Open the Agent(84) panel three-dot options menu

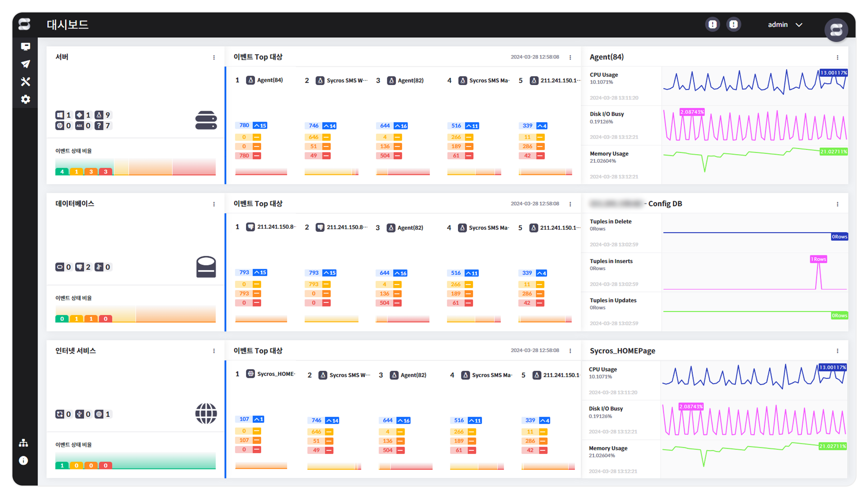tap(837, 58)
